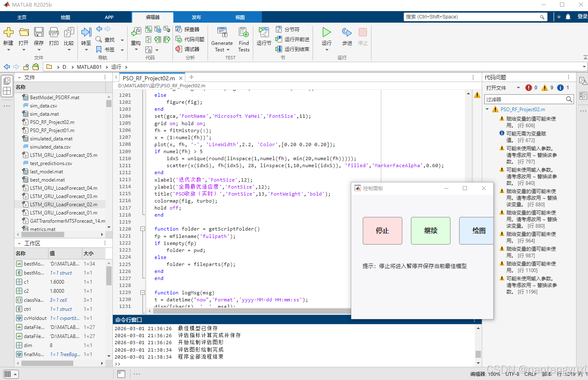Switch to the 视图 ribbon tab
This screenshot has height=380, width=588.
[240, 17]
